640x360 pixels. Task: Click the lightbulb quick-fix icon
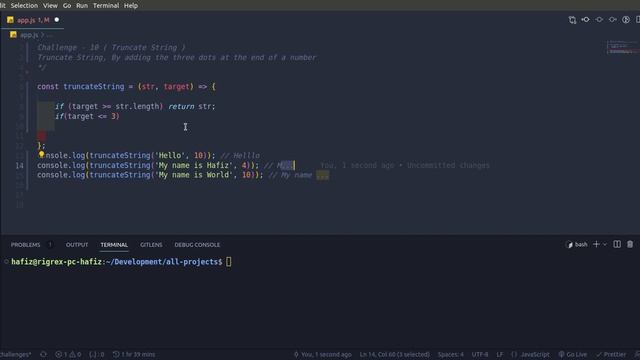(x=41, y=154)
